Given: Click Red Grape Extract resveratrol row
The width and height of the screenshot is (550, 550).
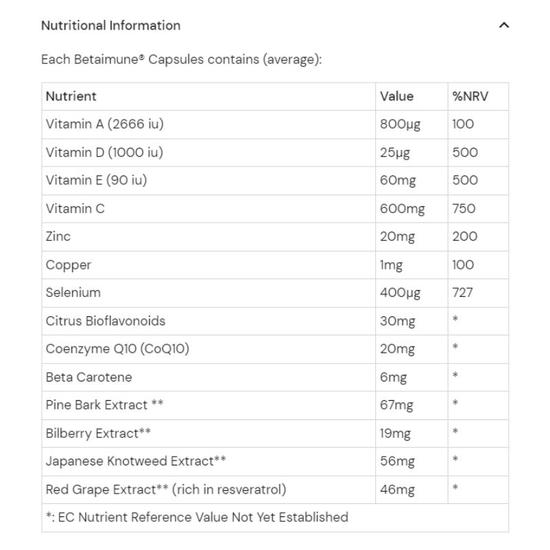Looking at the screenshot, I should (x=275, y=490).
